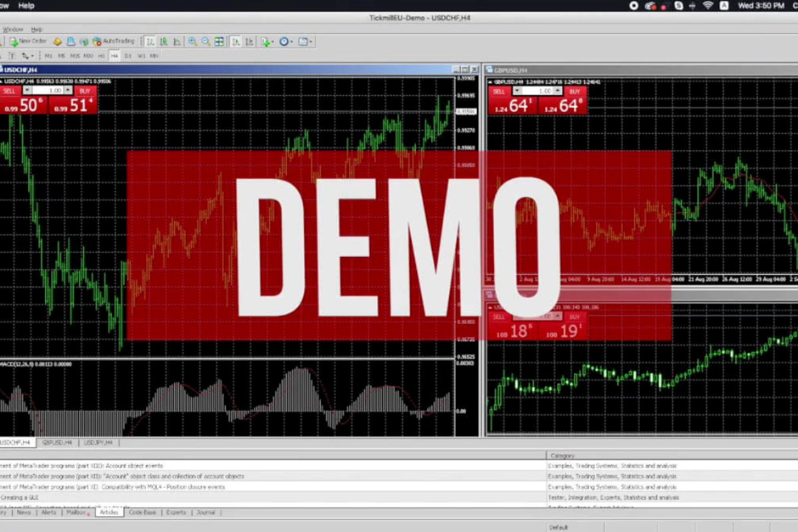The height and width of the screenshot is (532, 798).
Task: Set timeframe to M30
Action: coord(88,56)
